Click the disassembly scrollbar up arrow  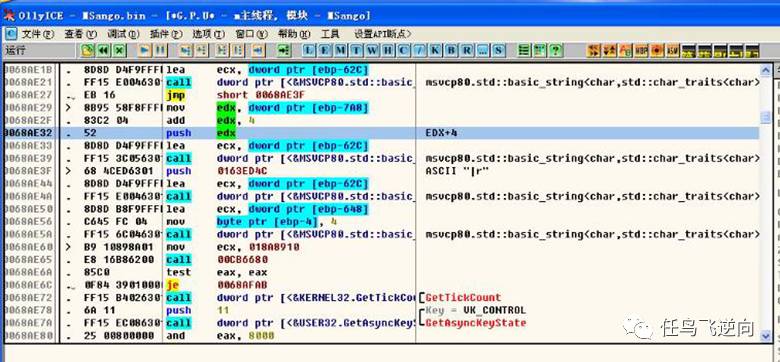(x=766, y=70)
